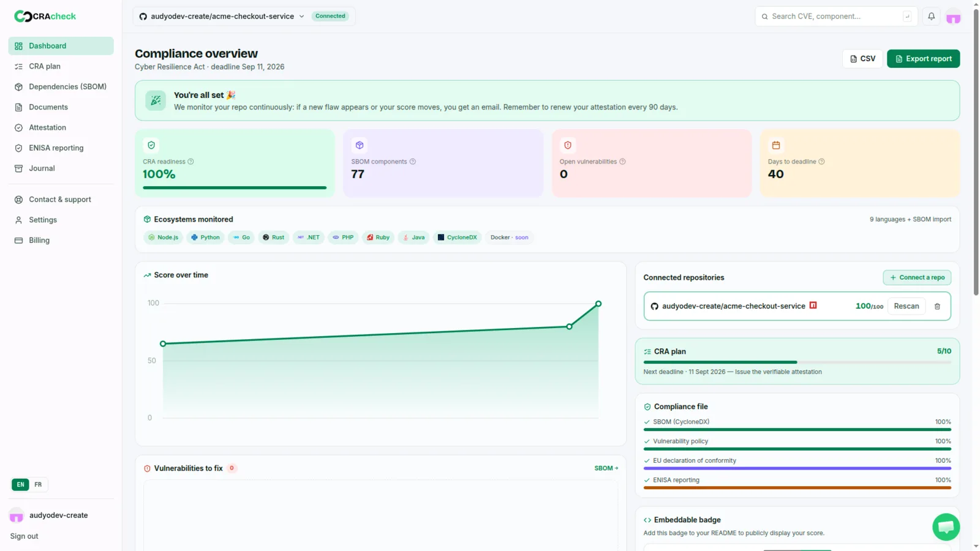Click the calendar icon in Days to deadline card
980x551 pixels.
[x=776, y=145]
